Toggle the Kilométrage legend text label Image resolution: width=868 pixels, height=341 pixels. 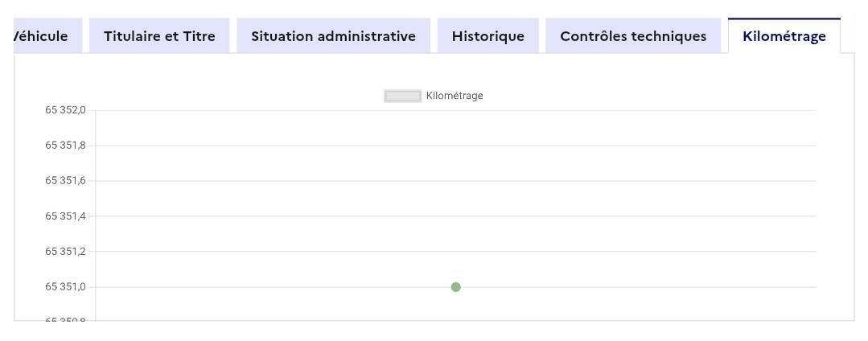click(x=455, y=96)
